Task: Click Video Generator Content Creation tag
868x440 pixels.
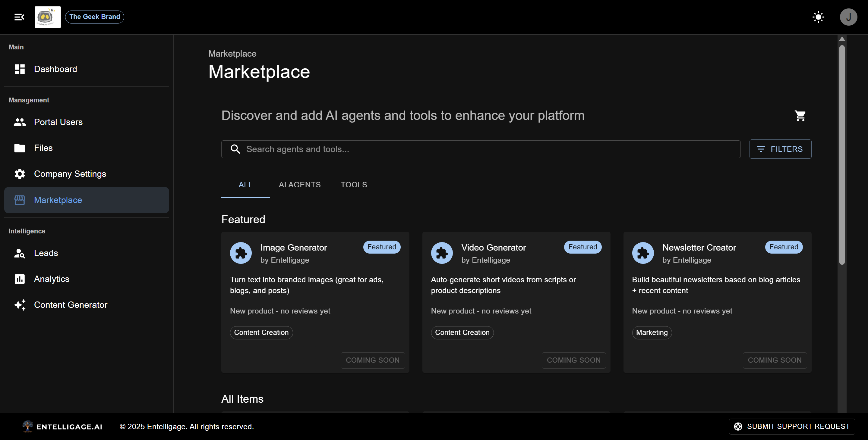Action: pos(462,332)
